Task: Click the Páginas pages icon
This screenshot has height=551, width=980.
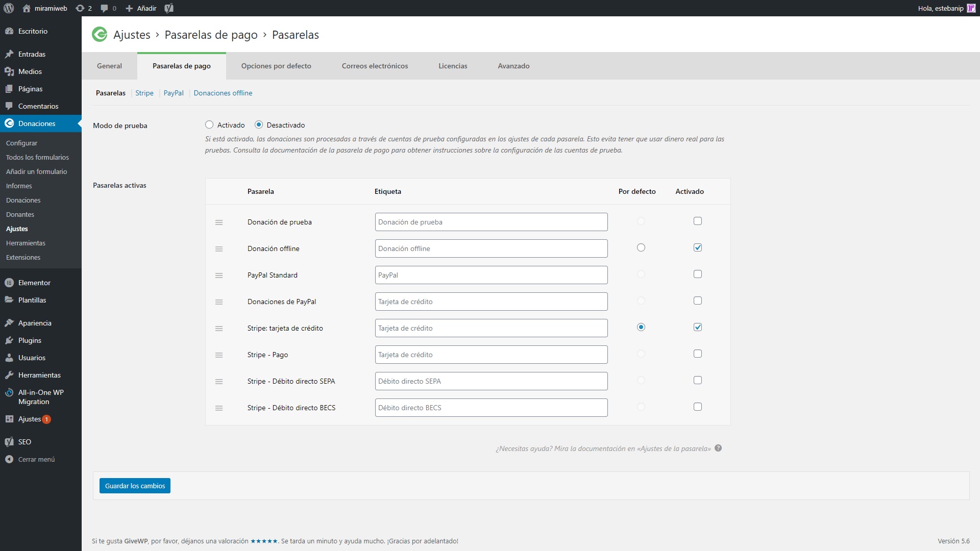Action: [9, 89]
